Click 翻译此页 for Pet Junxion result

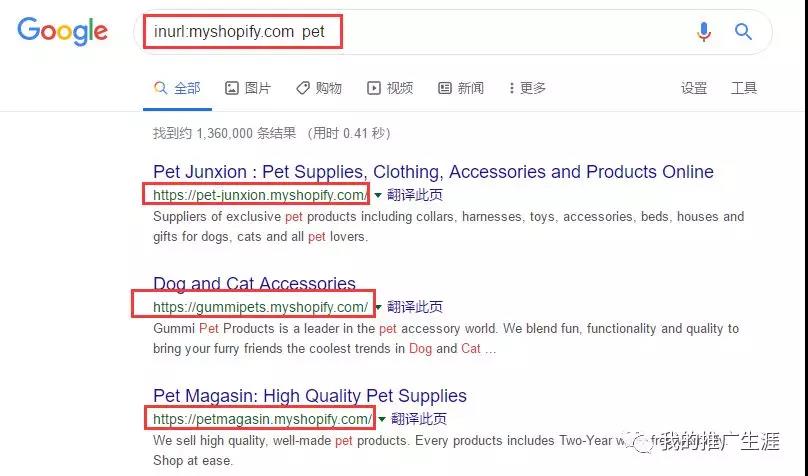click(415, 195)
